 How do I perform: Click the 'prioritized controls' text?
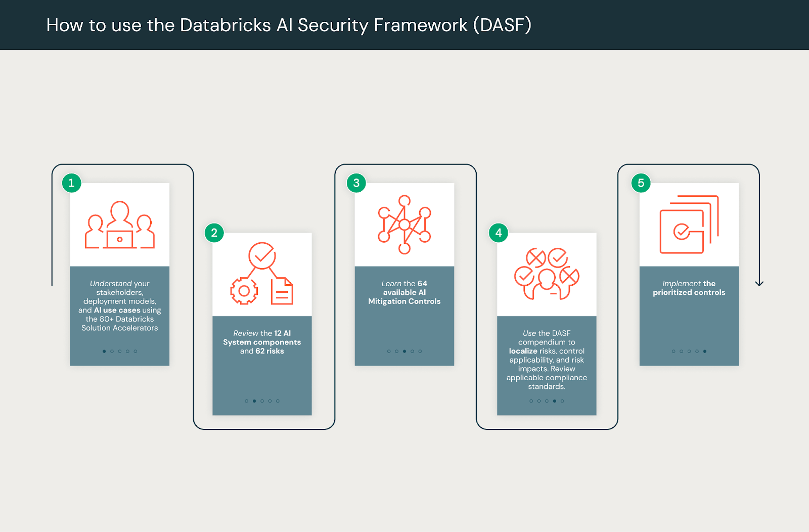pyautogui.click(x=689, y=292)
